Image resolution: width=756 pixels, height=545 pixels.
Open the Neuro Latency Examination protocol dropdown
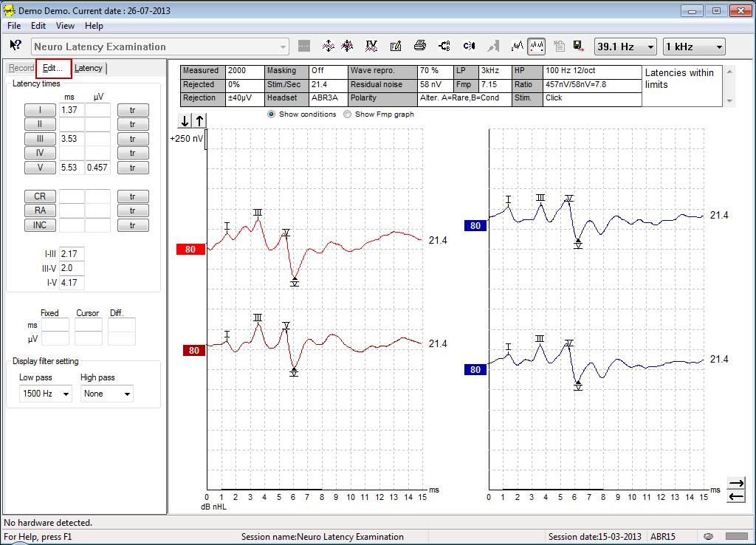point(160,47)
